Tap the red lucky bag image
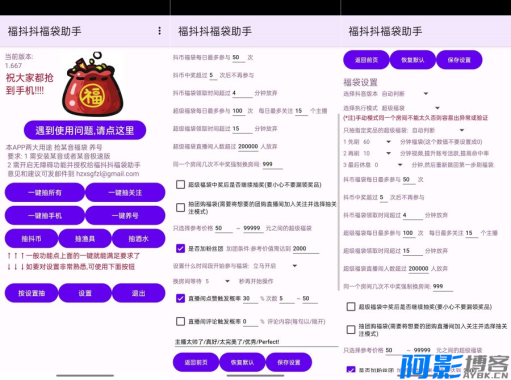Image resolution: width=511 pixels, height=380 pixels. tap(92, 84)
